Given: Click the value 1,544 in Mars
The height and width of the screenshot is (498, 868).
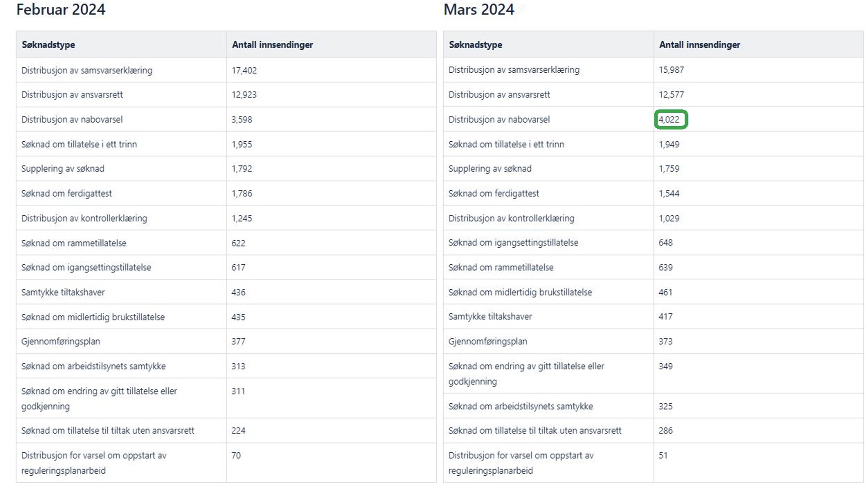Looking at the screenshot, I should pos(669,194).
